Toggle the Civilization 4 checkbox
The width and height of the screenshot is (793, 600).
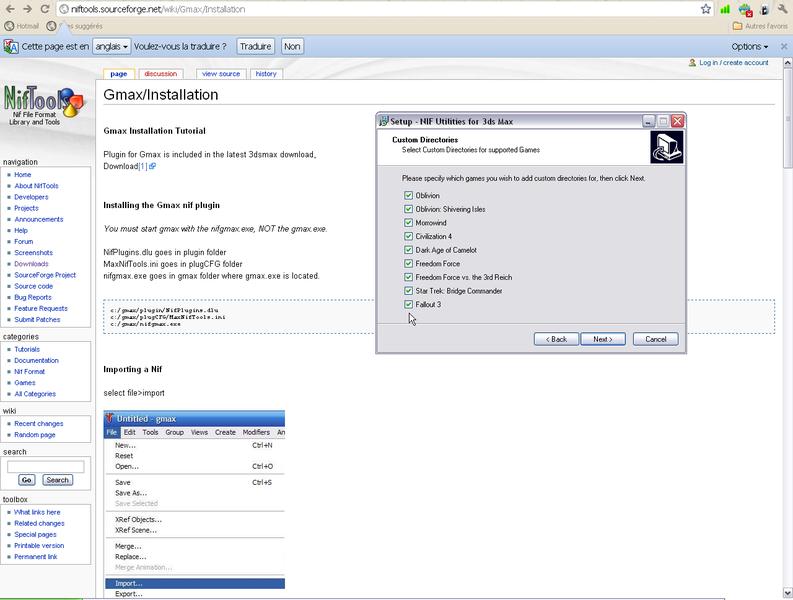[x=408, y=236]
